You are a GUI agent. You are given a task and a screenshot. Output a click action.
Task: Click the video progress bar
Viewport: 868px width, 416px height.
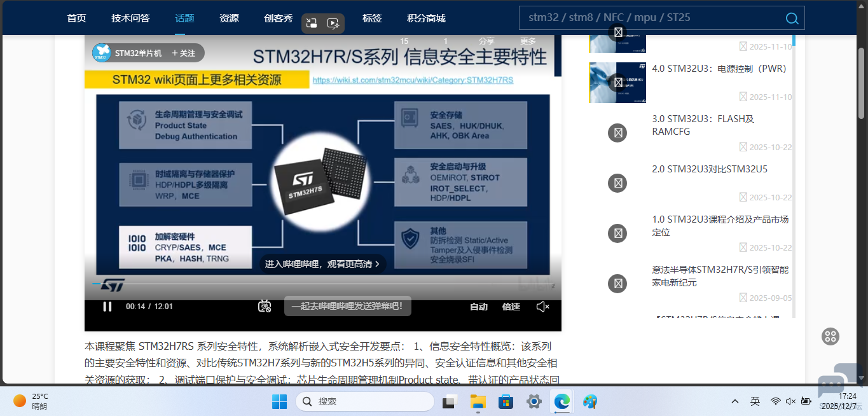point(323,284)
